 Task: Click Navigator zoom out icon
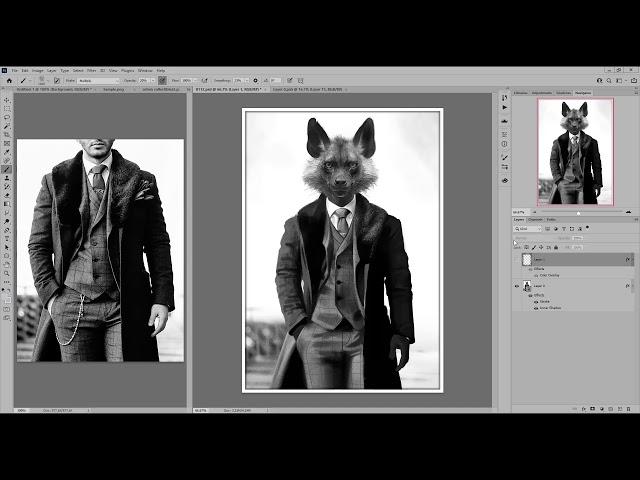(x=534, y=212)
